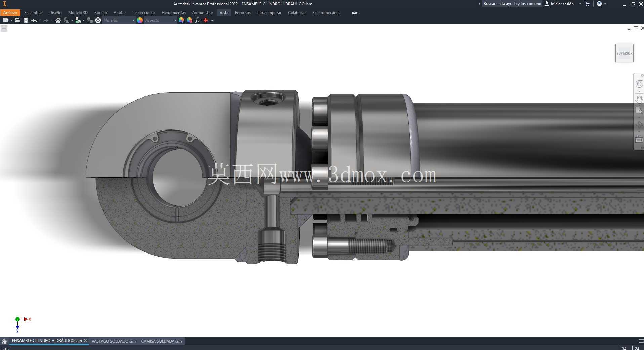Click the Undo arrow icon

pos(34,20)
